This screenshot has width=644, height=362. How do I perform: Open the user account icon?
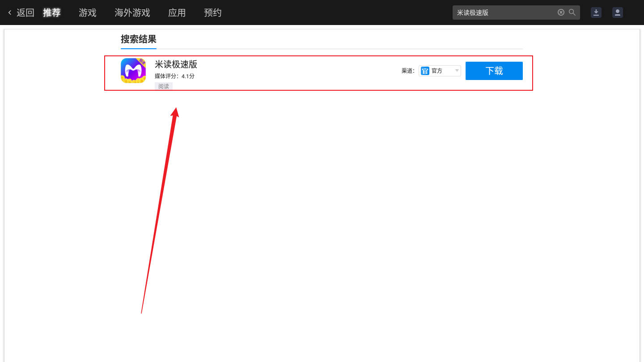618,13
